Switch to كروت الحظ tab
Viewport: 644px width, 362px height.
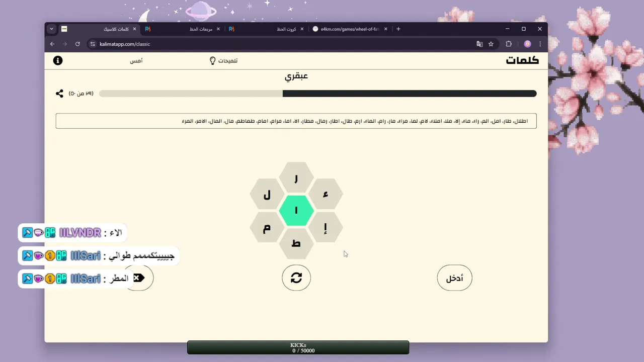267,29
